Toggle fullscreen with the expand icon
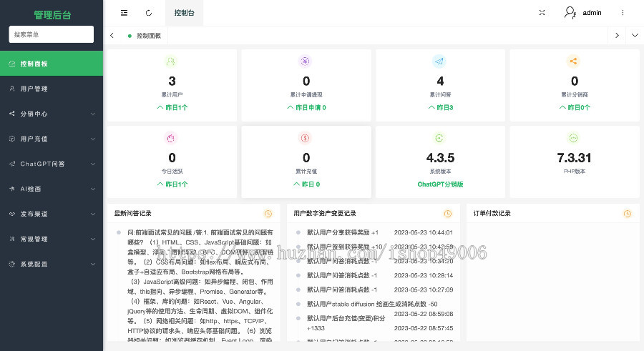Screen dimensions: 644x351 pos(542,13)
